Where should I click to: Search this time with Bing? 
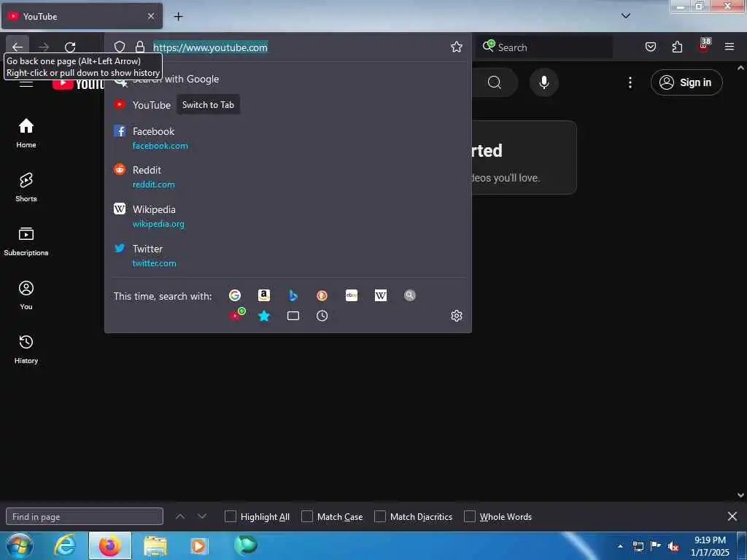293,295
